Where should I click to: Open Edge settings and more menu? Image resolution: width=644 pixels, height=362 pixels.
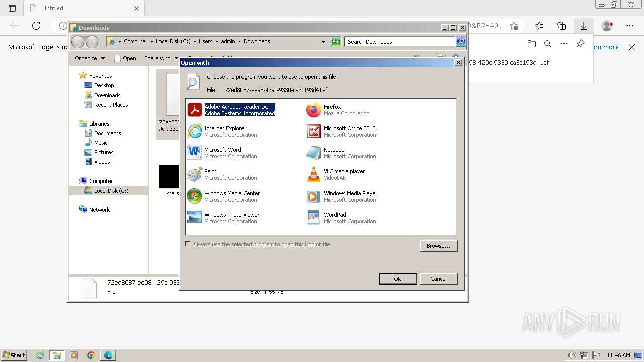pos(630,26)
